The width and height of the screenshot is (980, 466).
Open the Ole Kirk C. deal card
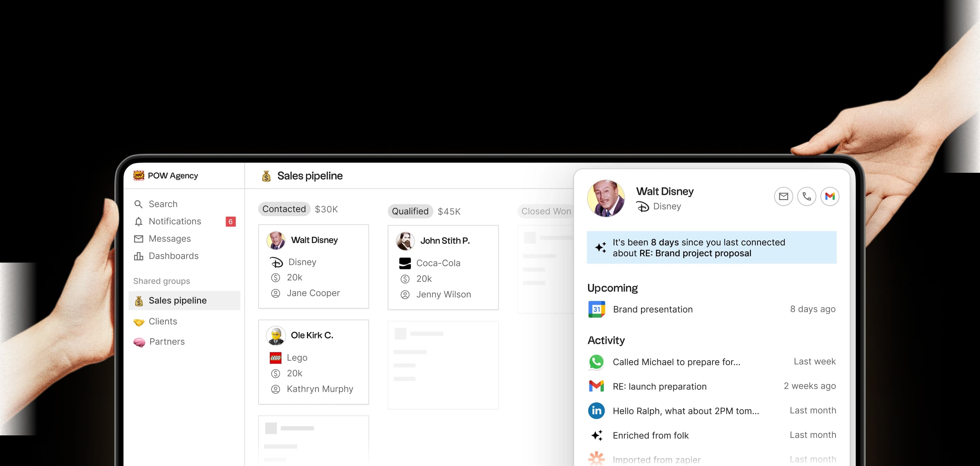[313, 362]
